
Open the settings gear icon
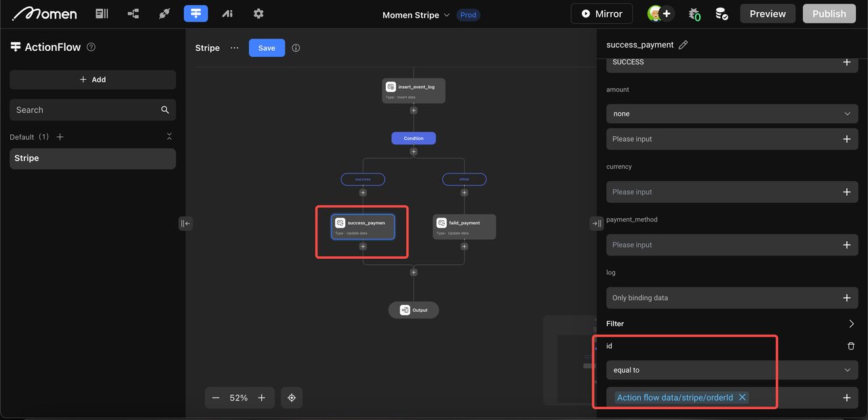coord(258,14)
